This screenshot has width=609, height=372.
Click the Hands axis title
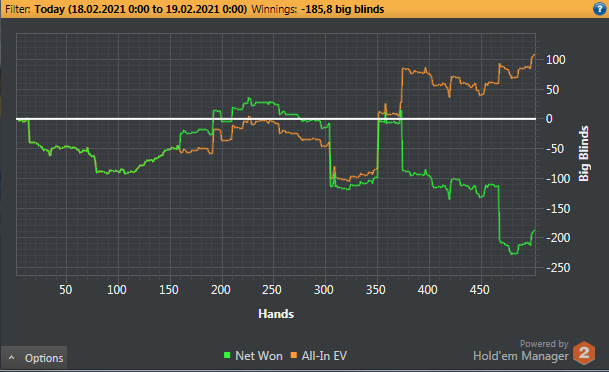click(276, 314)
